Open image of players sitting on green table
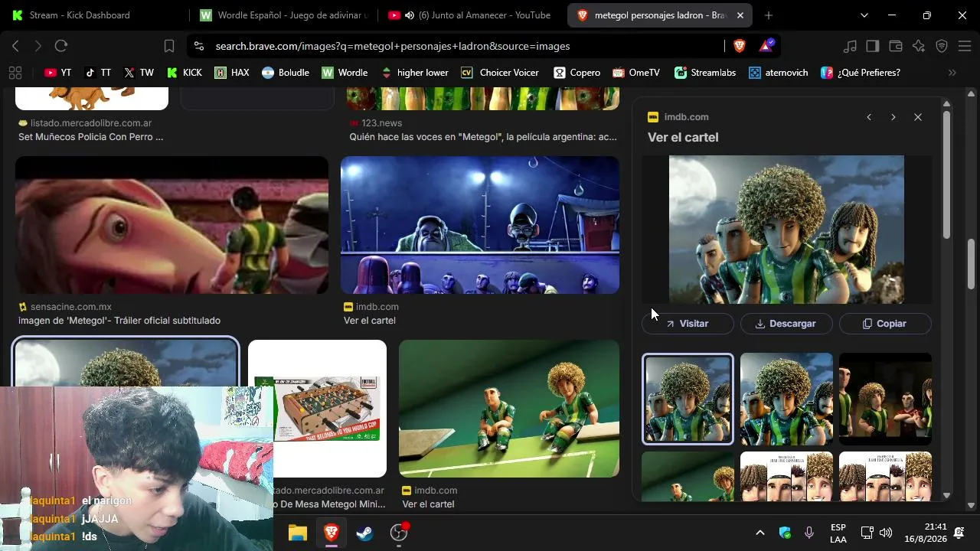This screenshot has height=551, width=980. tap(509, 409)
